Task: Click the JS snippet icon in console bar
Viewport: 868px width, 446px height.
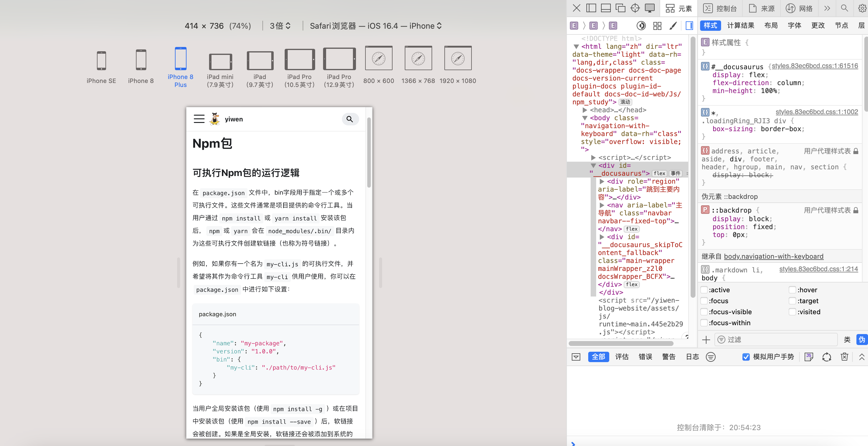Action: point(808,357)
